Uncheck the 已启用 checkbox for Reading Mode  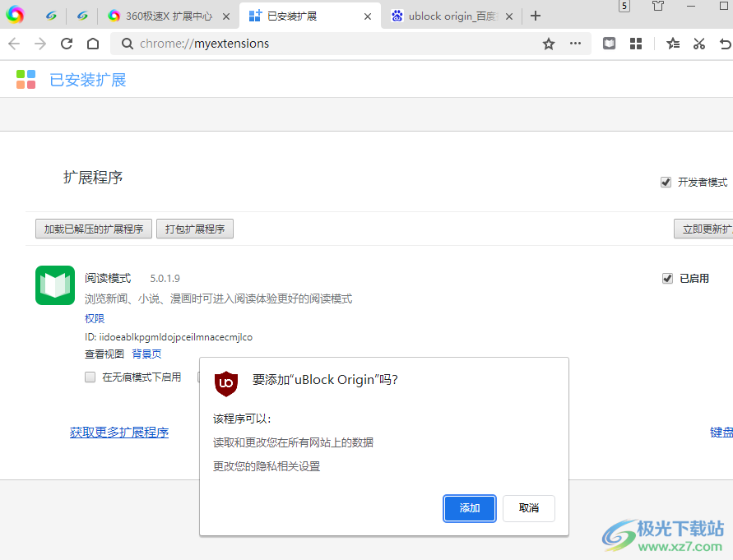tap(668, 279)
